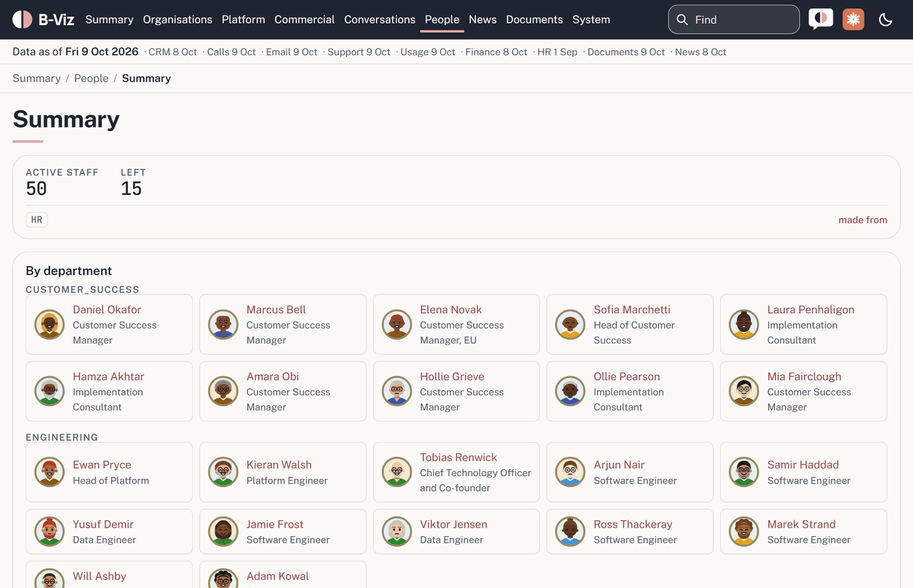This screenshot has width=913, height=588.
Task: Click Ewan Pryce's avatar
Action: [x=50, y=472]
